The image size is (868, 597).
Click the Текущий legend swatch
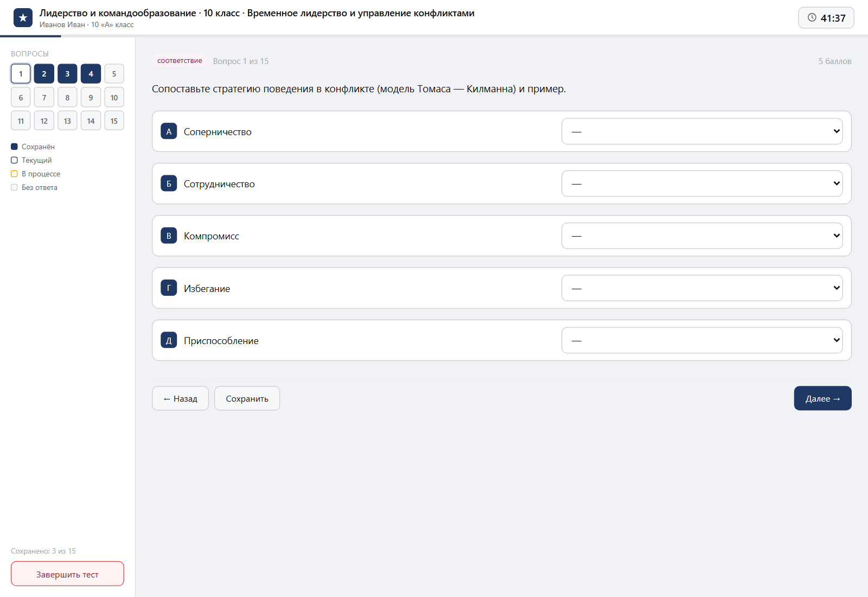[x=14, y=160]
